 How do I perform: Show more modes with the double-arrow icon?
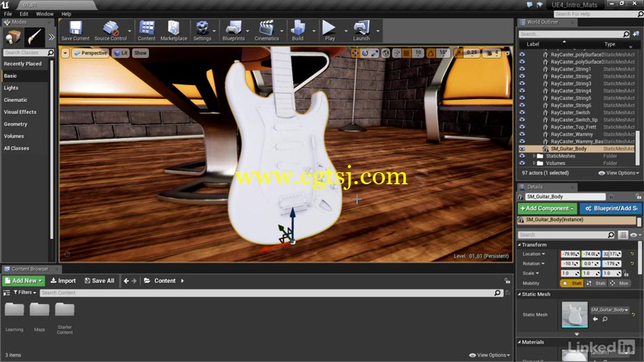pos(52,37)
